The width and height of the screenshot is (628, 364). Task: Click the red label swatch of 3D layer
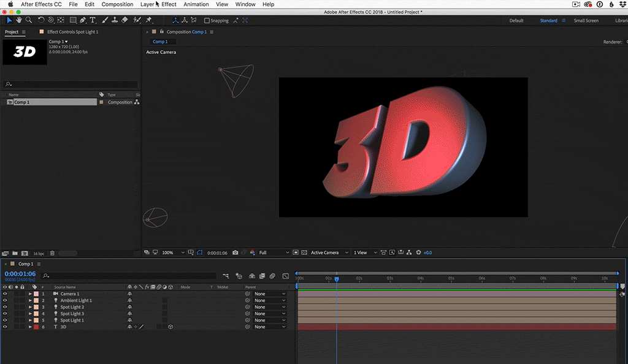[x=36, y=327]
